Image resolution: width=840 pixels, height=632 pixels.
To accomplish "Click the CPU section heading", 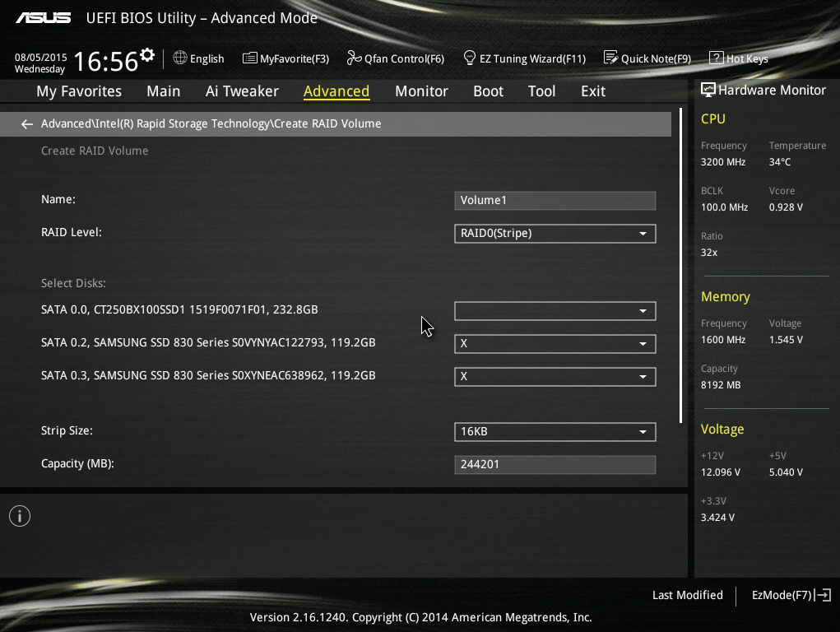I will [713, 119].
